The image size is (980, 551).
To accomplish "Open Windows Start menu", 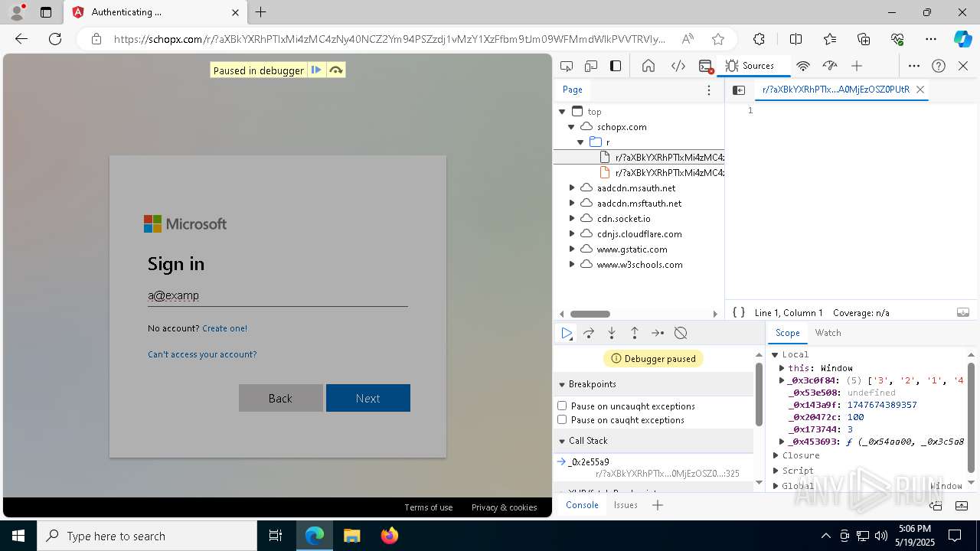I will pyautogui.click(x=18, y=536).
